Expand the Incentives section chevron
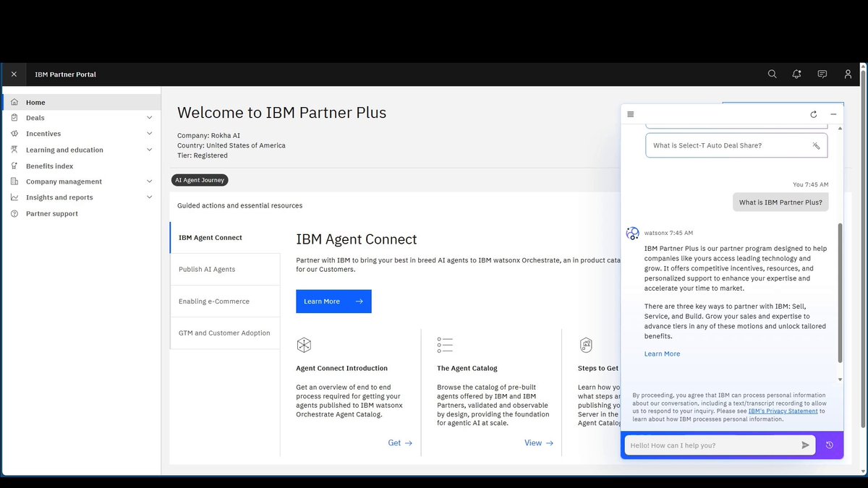This screenshot has height=488, width=868. (150, 134)
